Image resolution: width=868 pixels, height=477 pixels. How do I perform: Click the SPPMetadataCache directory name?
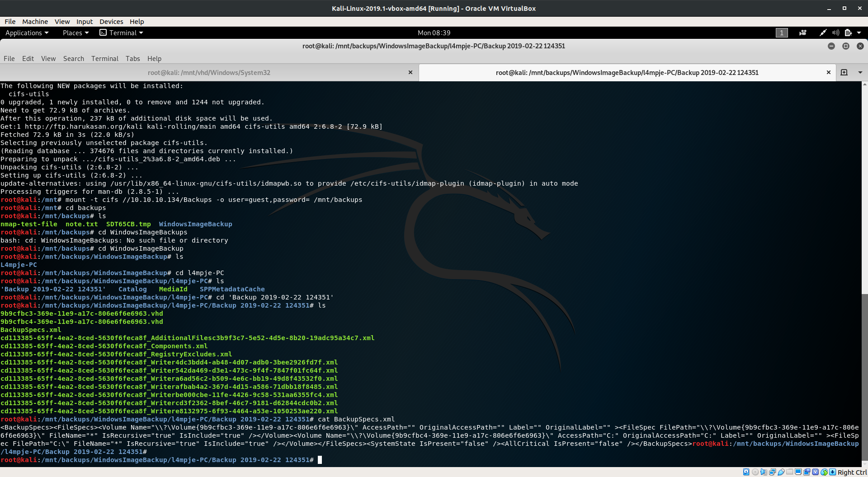tap(232, 289)
